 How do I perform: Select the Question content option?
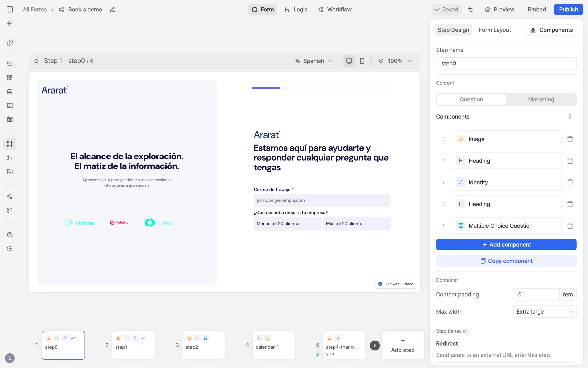point(471,99)
